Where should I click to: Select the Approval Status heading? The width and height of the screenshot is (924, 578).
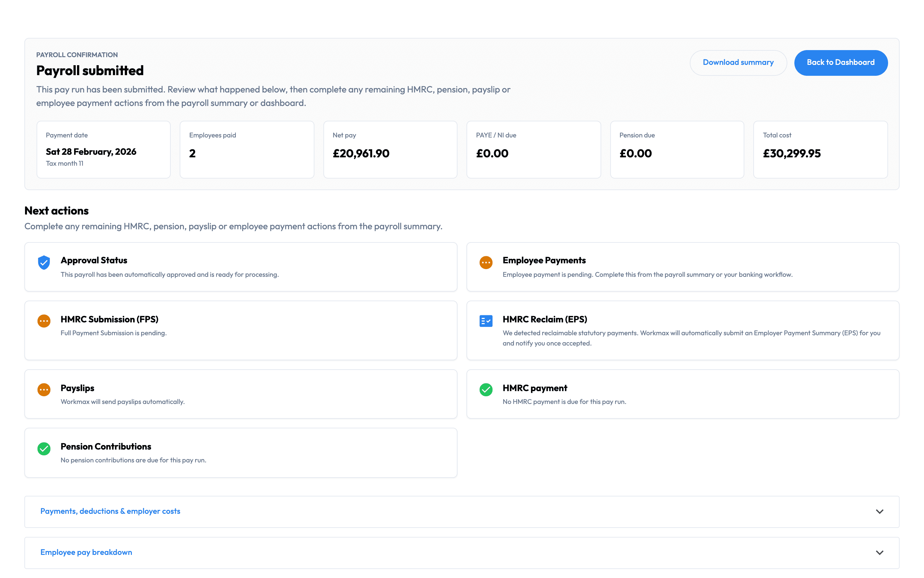click(x=94, y=260)
